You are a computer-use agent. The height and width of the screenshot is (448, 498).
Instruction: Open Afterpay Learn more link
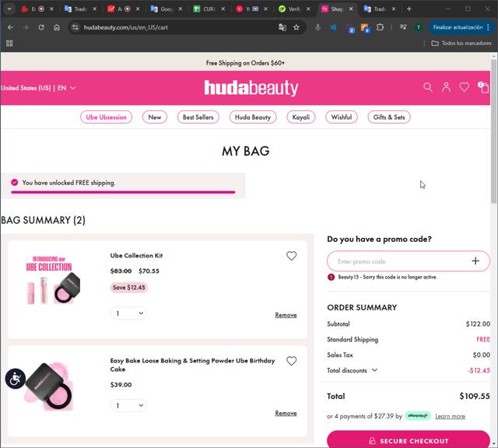click(450, 416)
